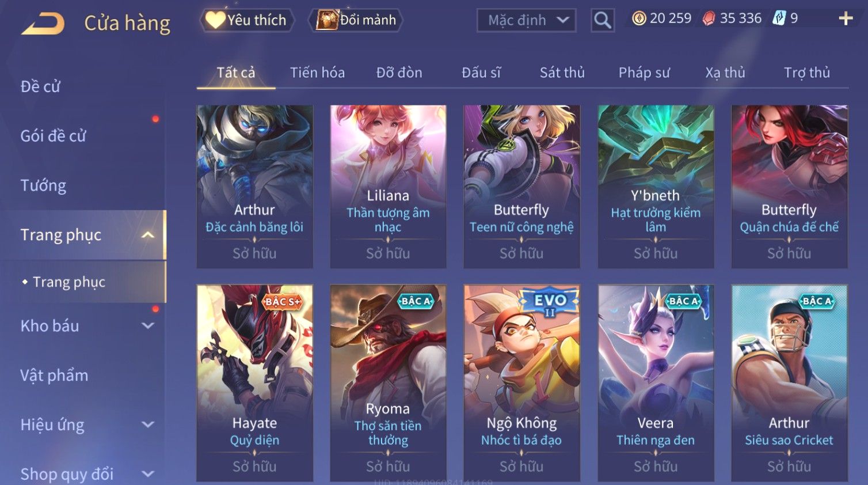Tap the golden back arrow icon
This screenshot has height=485, width=868.
point(43,24)
